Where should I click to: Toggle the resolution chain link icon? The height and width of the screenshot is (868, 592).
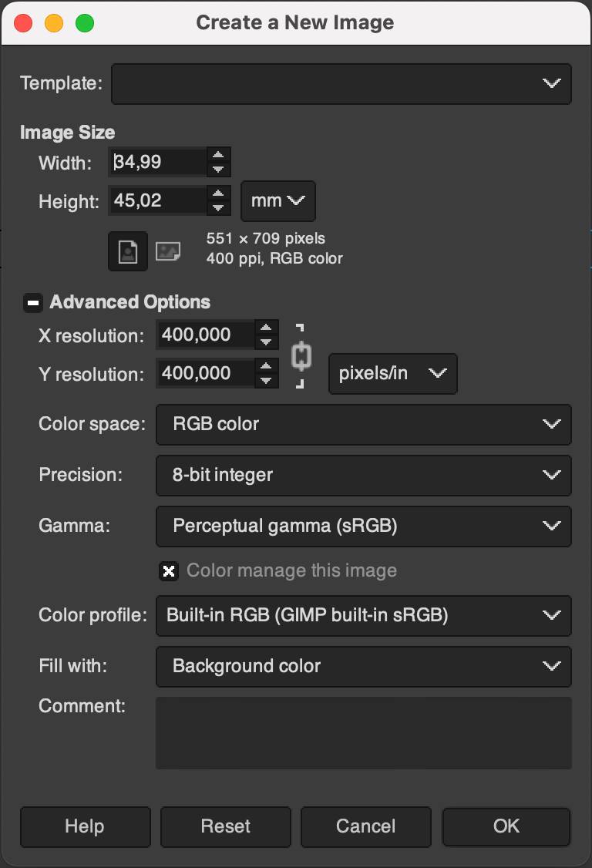click(301, 356)
